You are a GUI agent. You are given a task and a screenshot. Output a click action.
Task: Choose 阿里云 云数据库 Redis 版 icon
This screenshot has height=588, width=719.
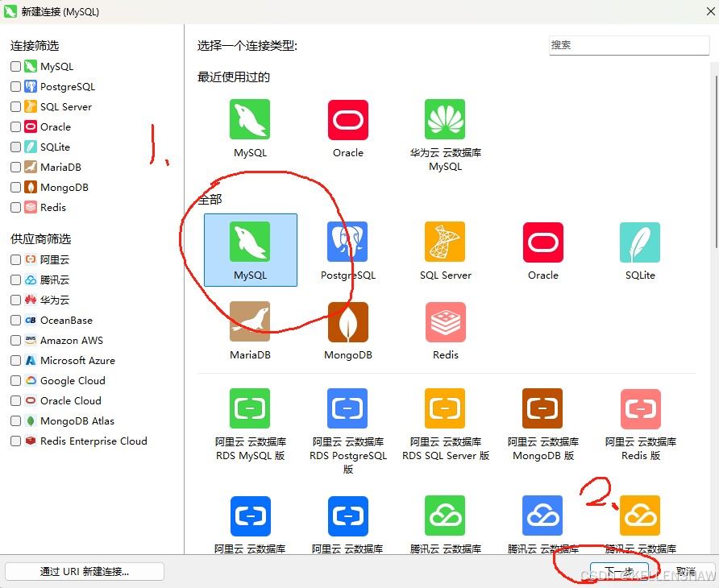(641, 408)
